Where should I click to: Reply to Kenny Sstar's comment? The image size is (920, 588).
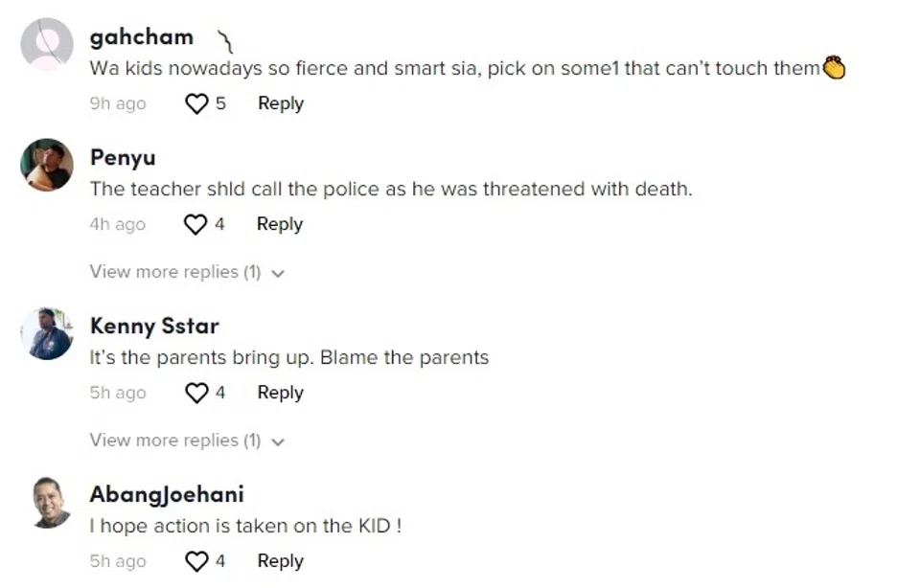click(280, 393)
